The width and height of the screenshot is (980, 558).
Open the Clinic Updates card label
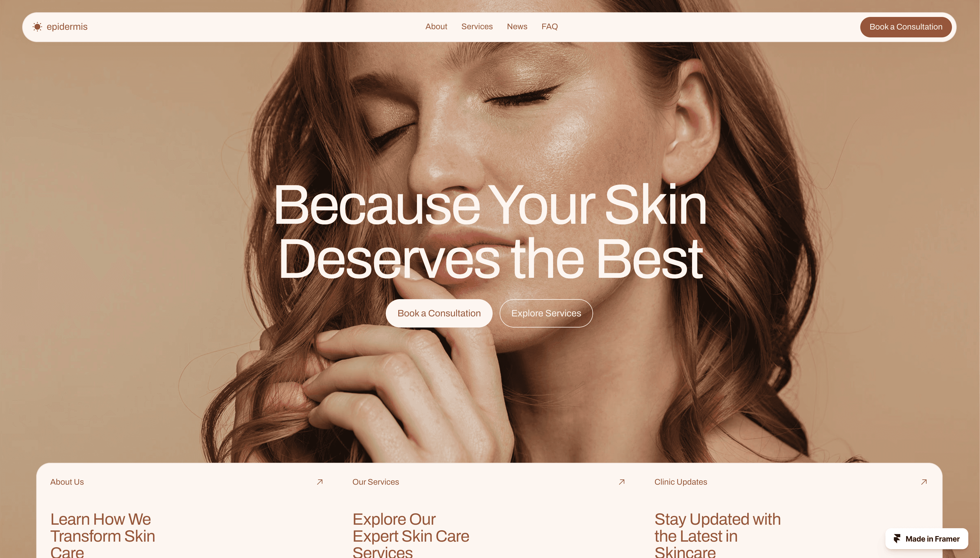tap(680, 482)
